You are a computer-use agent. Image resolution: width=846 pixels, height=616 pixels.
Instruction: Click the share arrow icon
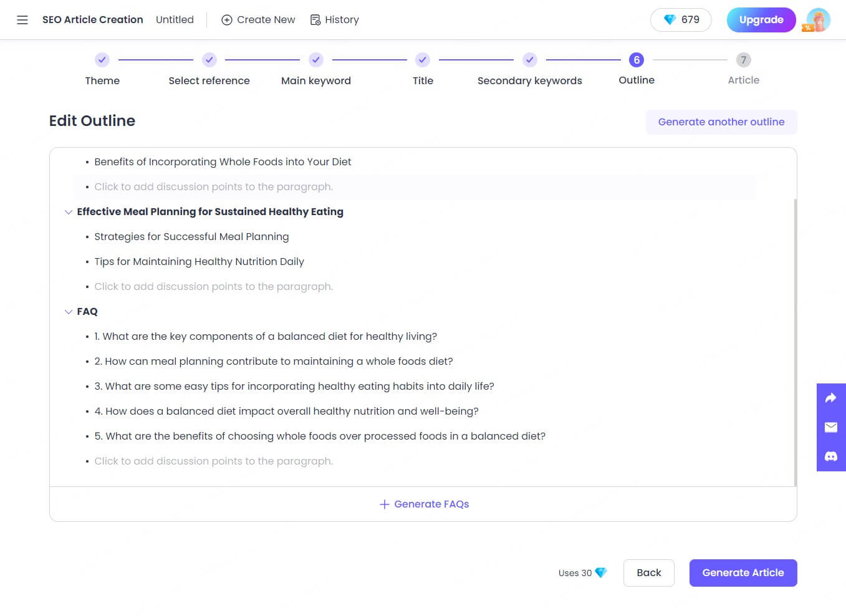(x=830, y=398)
